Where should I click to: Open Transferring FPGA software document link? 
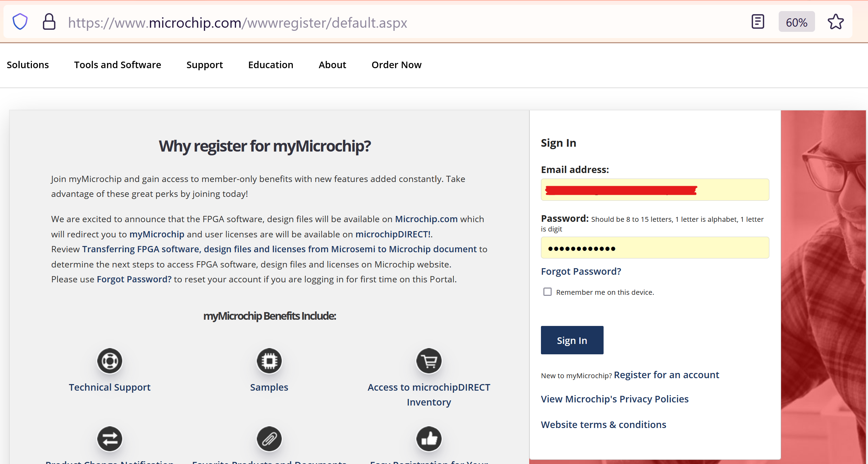[279, 249]
